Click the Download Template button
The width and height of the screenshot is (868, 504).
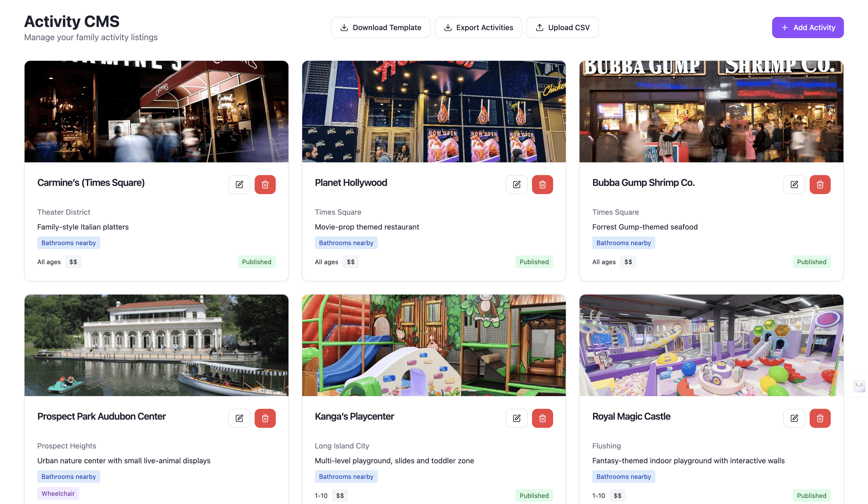click(x=380, y=28)
